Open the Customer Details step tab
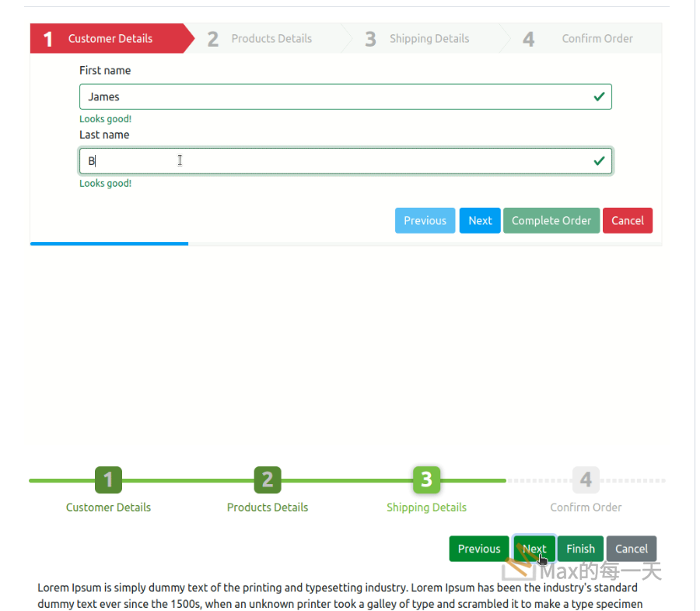The image size is (700, 611). click(x=110, y=39)
